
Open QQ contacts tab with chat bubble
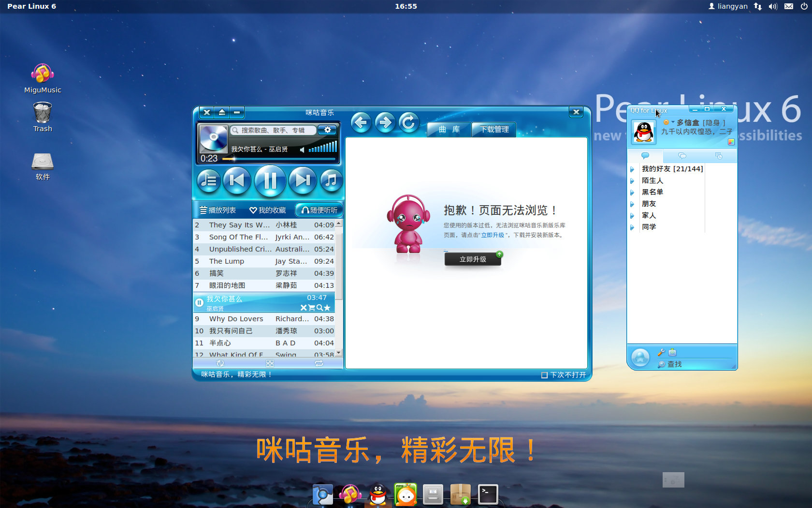[645, 156]
